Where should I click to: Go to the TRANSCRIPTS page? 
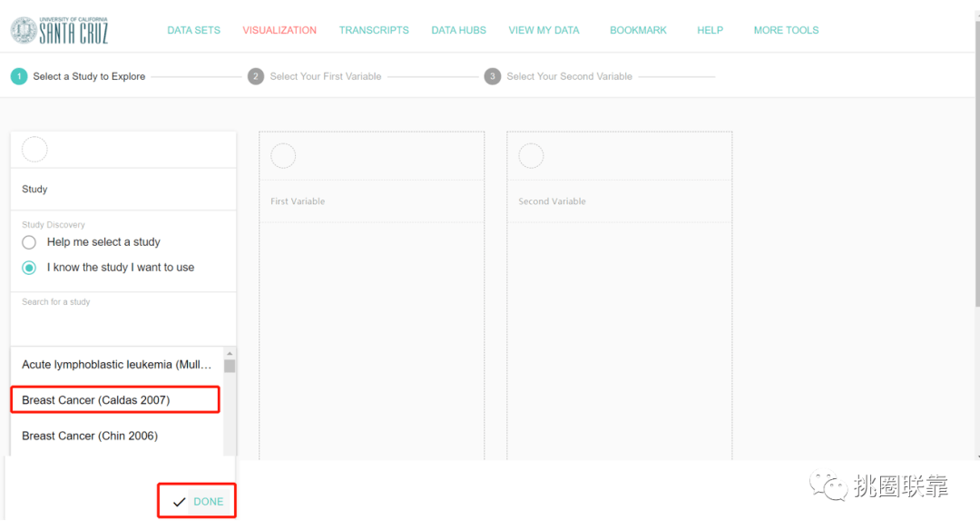374,30
